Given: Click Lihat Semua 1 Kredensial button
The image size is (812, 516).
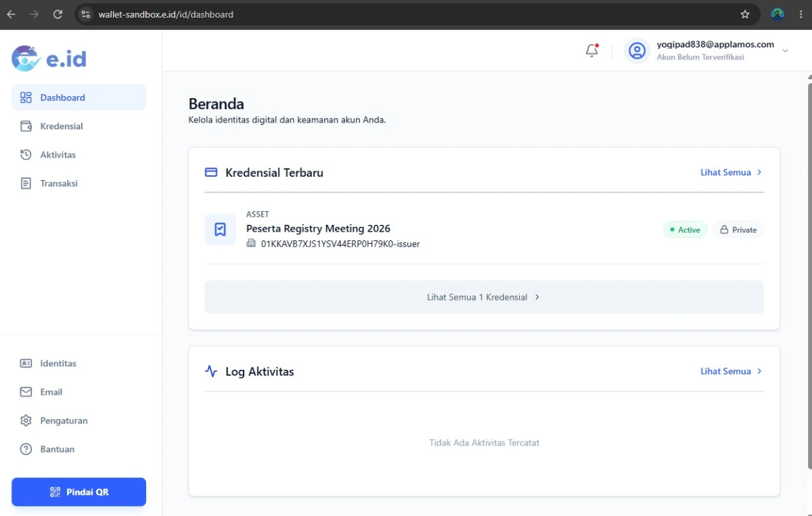Looking at the screenshot, I should pyautogui.click(x=484, y=297).
